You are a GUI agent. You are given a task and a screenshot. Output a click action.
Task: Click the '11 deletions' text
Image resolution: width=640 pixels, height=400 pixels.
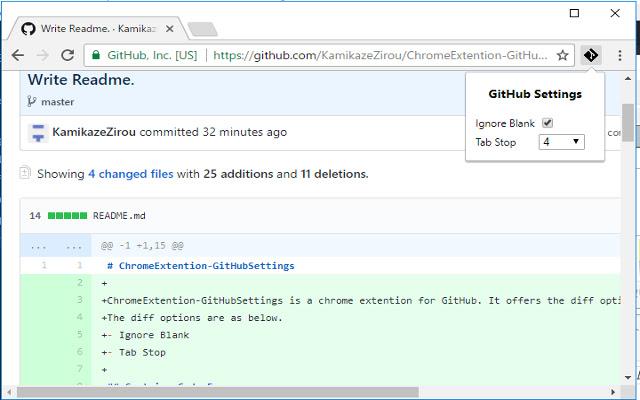pos(334,174)
